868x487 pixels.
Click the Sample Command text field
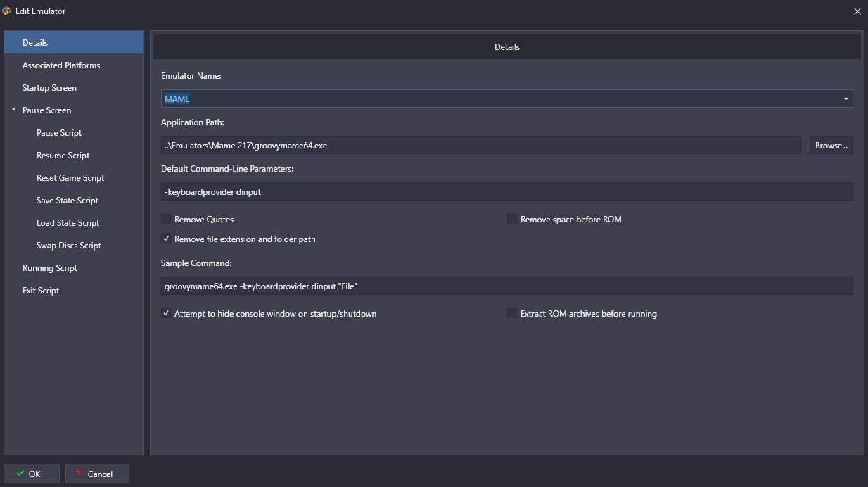pyautogui.click(x=507, y=286)
